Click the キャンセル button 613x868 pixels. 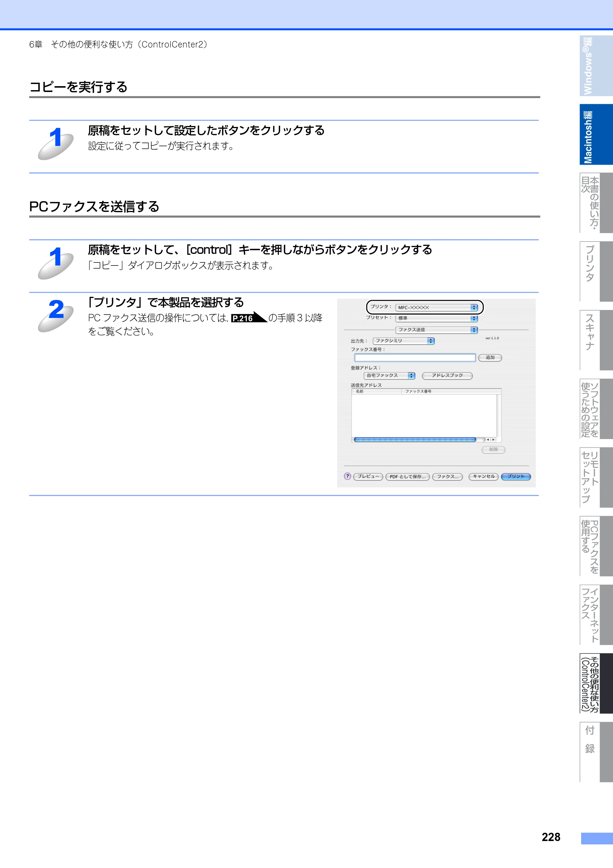(483, 477)
